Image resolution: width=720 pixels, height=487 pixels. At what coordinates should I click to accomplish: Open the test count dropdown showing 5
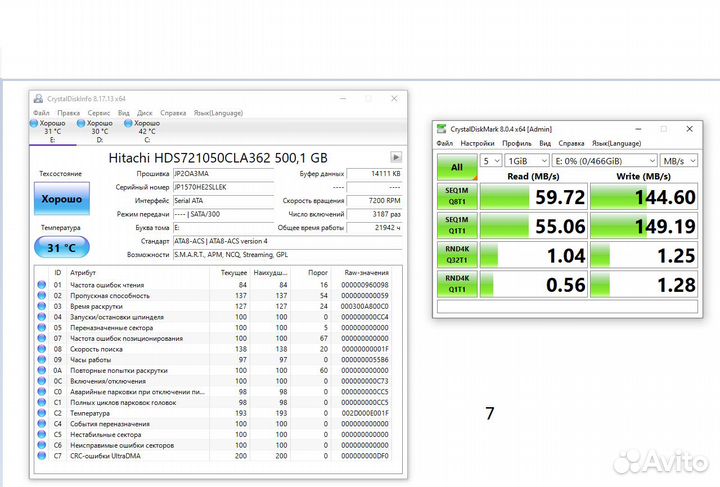(x=491, y=161)
